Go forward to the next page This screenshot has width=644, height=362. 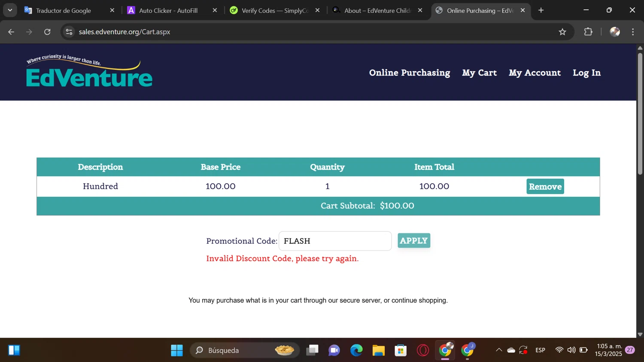pos(29,32)
